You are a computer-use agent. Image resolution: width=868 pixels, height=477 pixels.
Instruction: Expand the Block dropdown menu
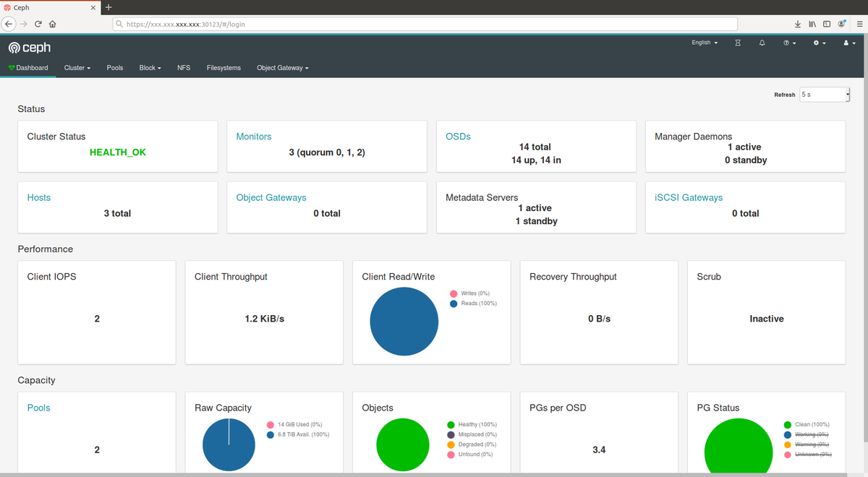[150, 68]
